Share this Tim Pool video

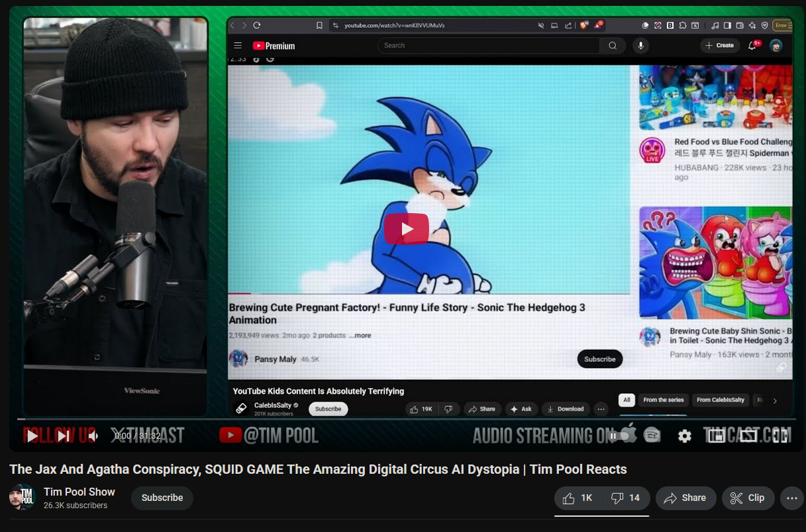(x=685, y=498)
